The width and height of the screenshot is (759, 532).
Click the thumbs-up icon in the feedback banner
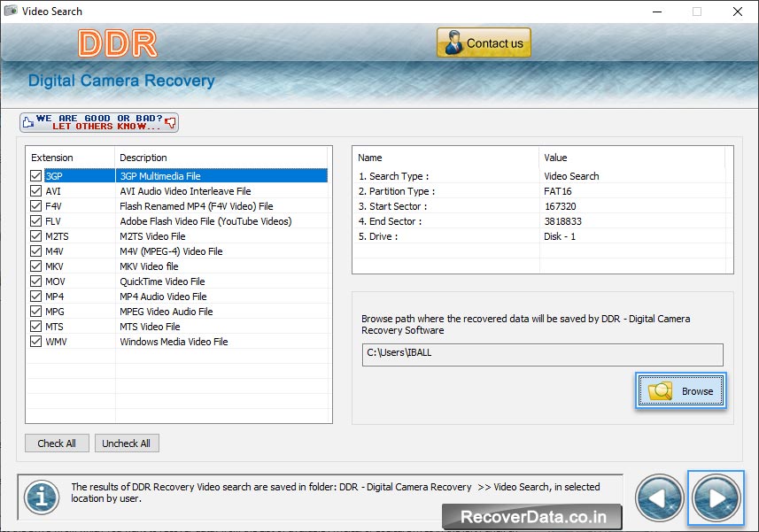(x=28, y=122)
